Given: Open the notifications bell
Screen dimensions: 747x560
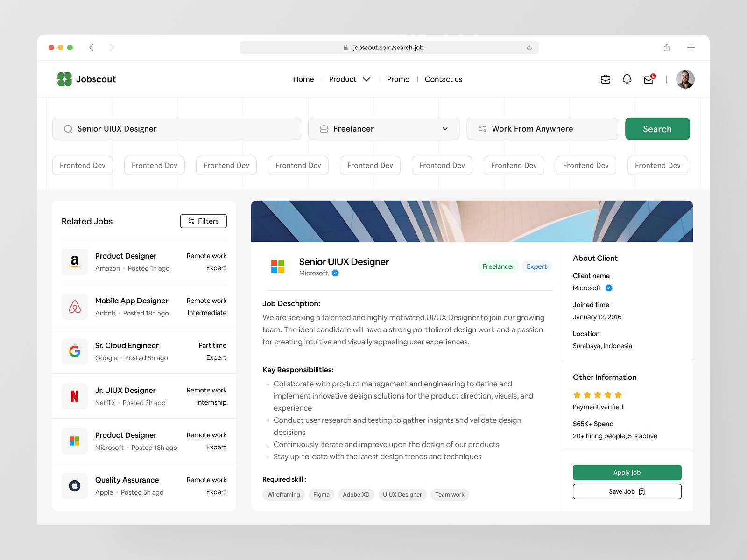Looking at the screenshot, I should point(627,79).
